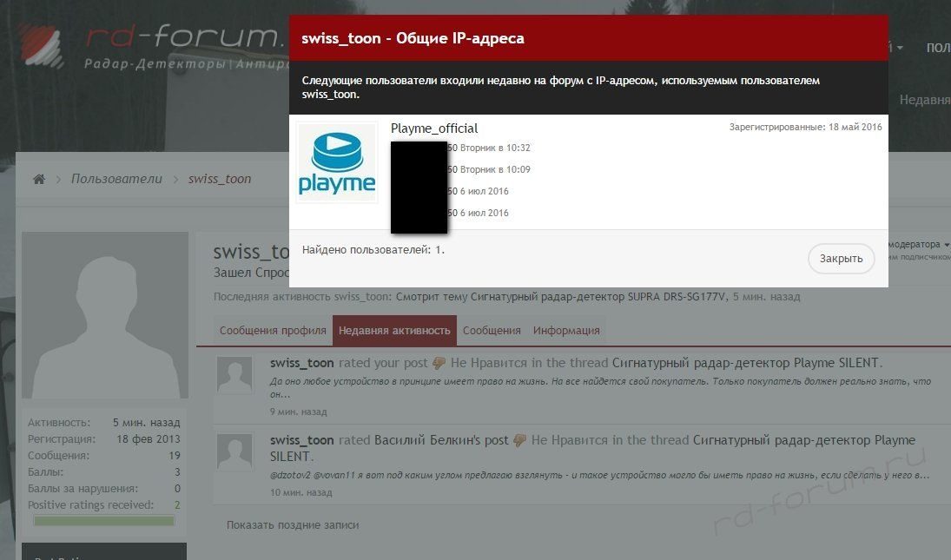
Task: Click the dialog title 'swiss_toon - Общие IP-адреса'
Action: [413, 38]
